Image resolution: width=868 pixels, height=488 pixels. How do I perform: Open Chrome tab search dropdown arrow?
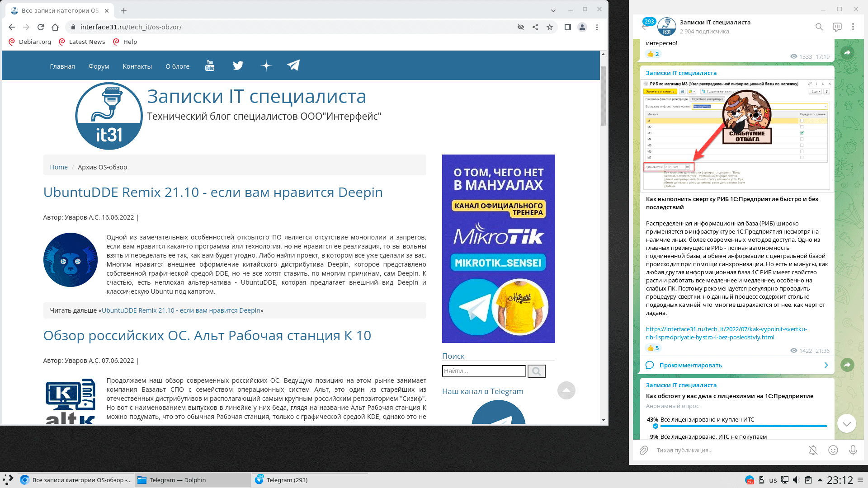click(553, 10)
